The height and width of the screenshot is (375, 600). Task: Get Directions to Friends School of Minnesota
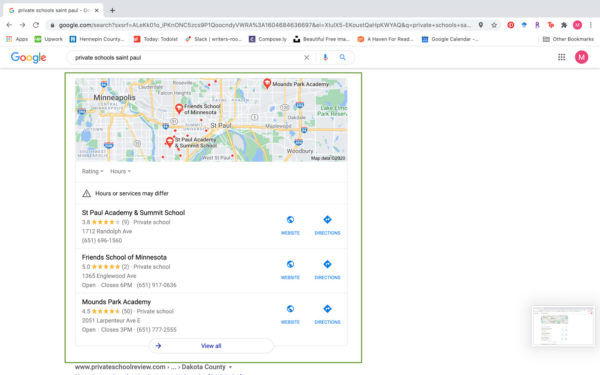pyautogui.click(x=327, y=269)
